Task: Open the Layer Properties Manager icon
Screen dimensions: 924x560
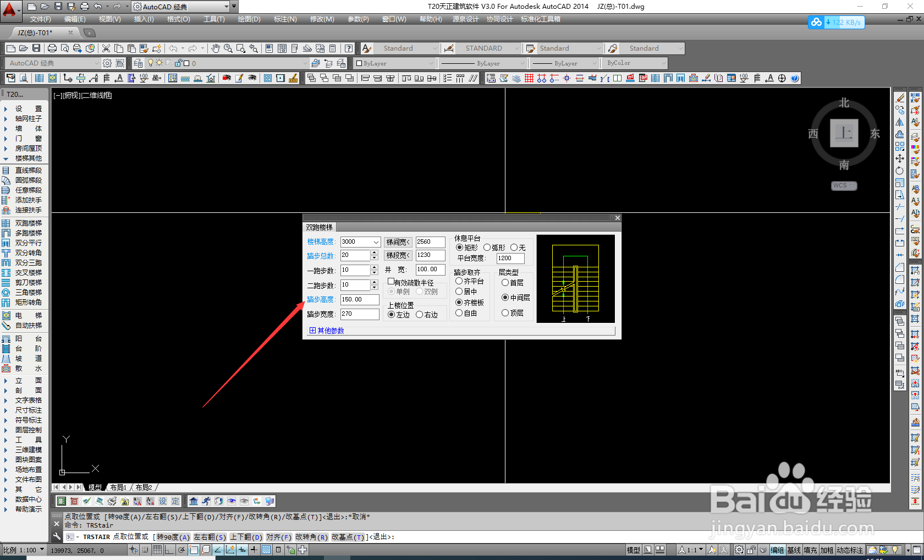Action: (x=139, y=63)
